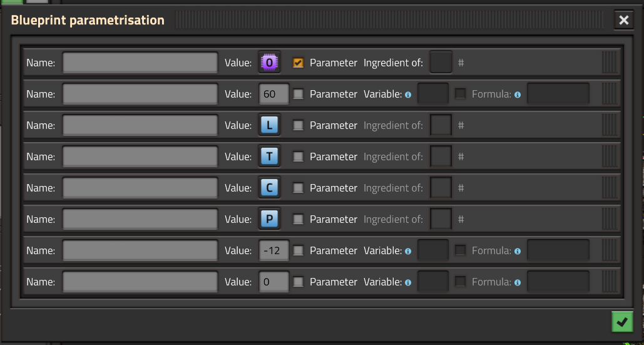This screenshot has height=345, width=644.
Task: Click the Formula info icon for value -12
Action: (518, 251)
